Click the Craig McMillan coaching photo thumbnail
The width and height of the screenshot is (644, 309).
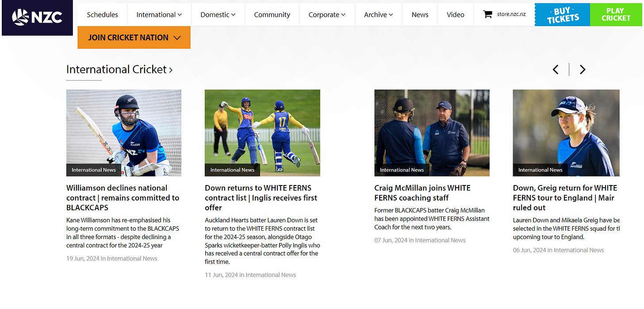click(432, 133)
